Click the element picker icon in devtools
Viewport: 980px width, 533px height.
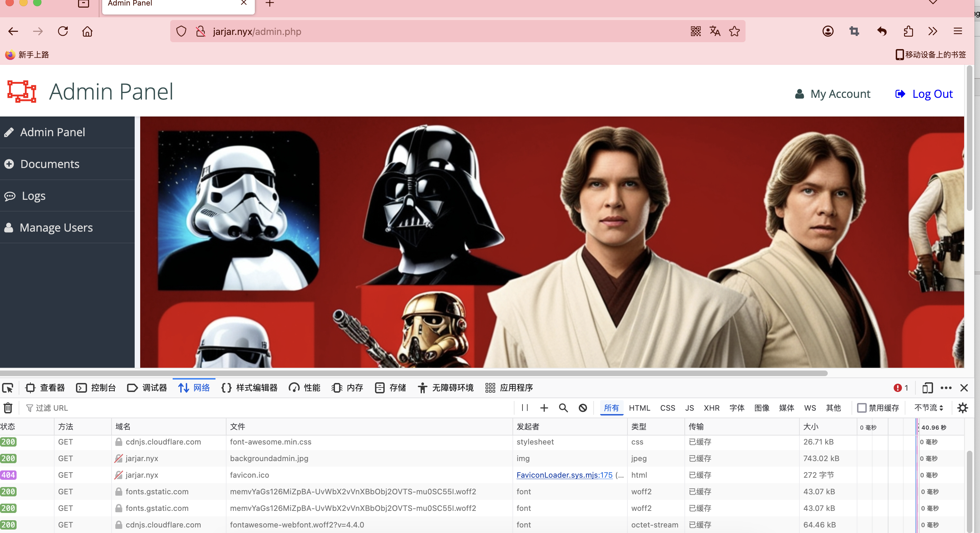(8, 388)
